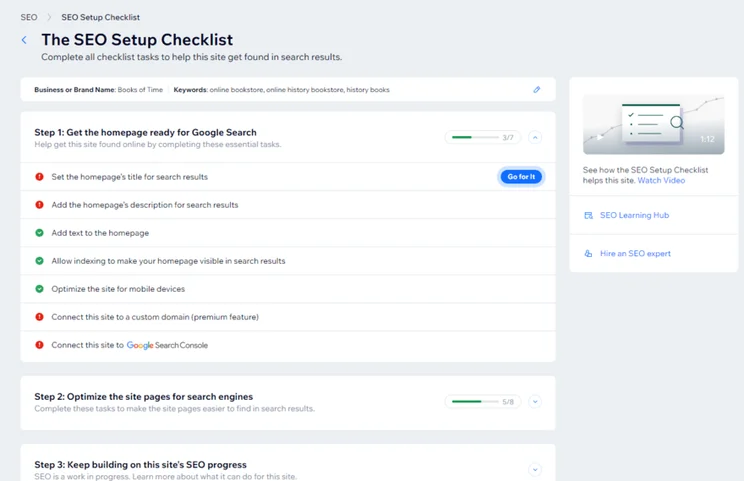Screen dimensions: 744x481
Task: Click the Hire an SEO expert icon
Action: click(588, 254)
